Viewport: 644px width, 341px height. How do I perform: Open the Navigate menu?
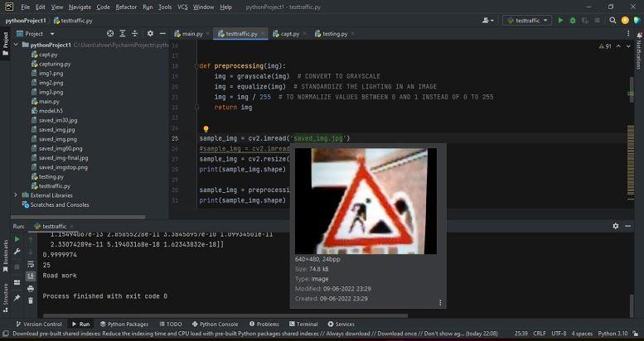coord(80,7)
